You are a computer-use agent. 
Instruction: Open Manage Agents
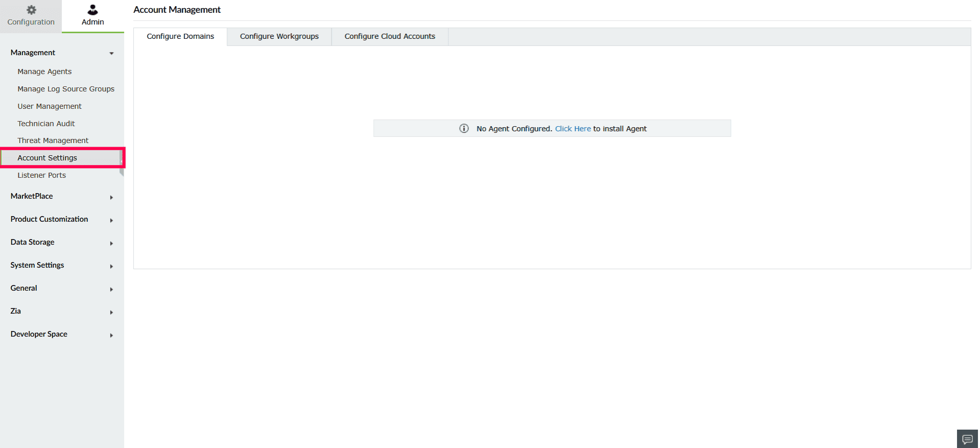pos(44,72)
